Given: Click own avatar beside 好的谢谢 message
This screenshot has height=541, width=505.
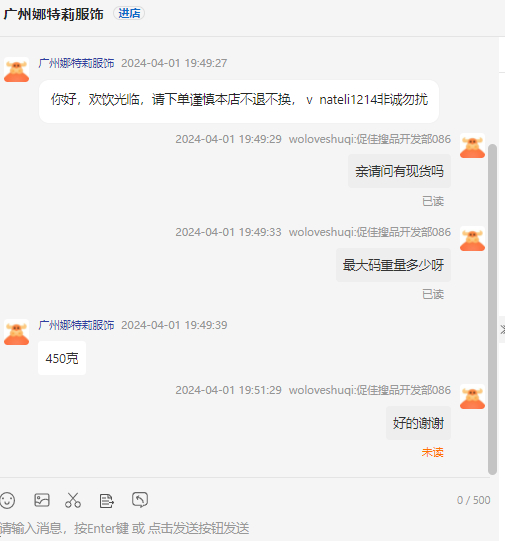Looking at the screenshot, I should [x=472, y=397].
